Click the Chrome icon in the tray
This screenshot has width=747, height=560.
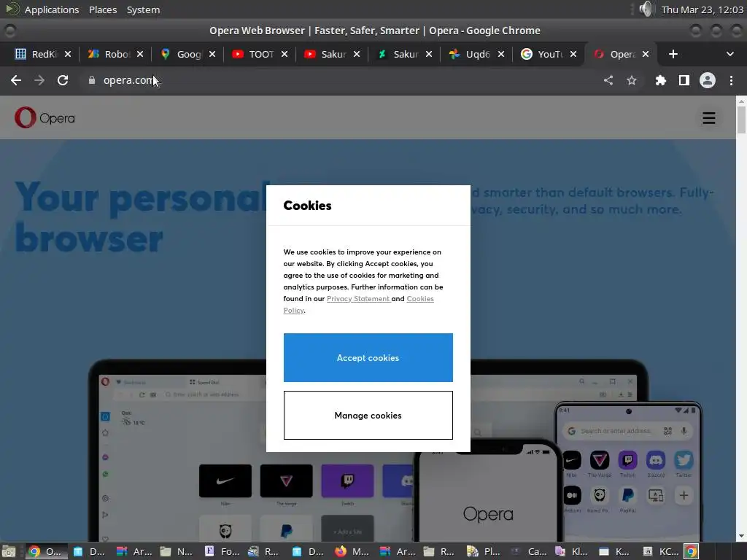(692, 551)
